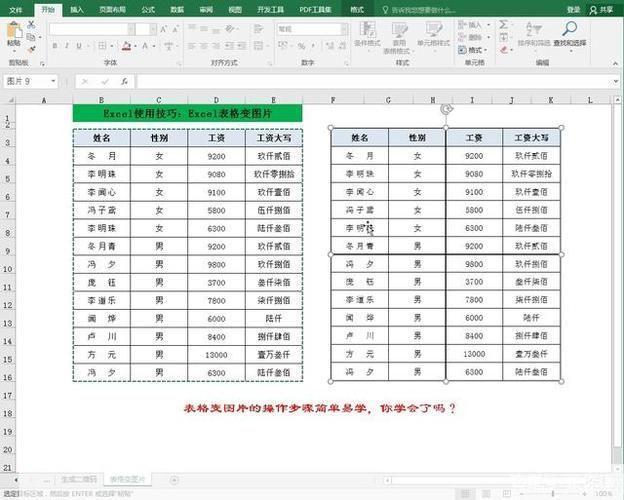The height and width of the screenshot is (500, 624).
Task: Click the Clear eraser icon
Action: coord(503,49)
